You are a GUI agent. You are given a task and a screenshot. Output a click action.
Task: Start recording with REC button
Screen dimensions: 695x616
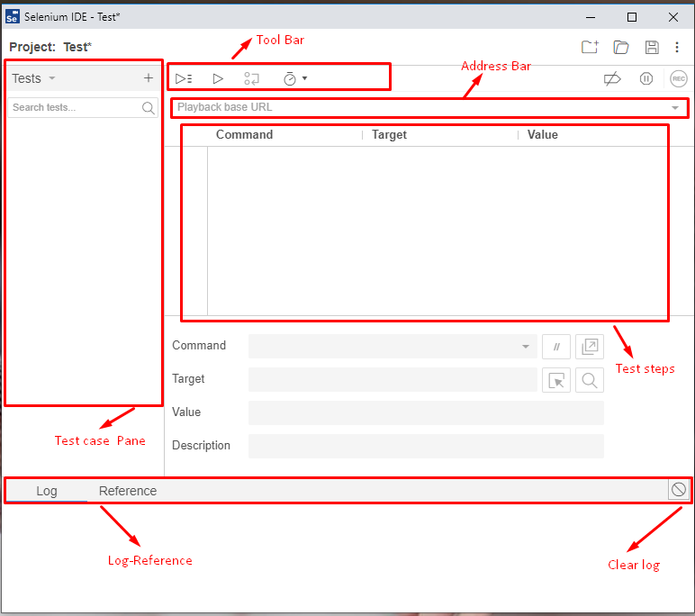[678, 79]
